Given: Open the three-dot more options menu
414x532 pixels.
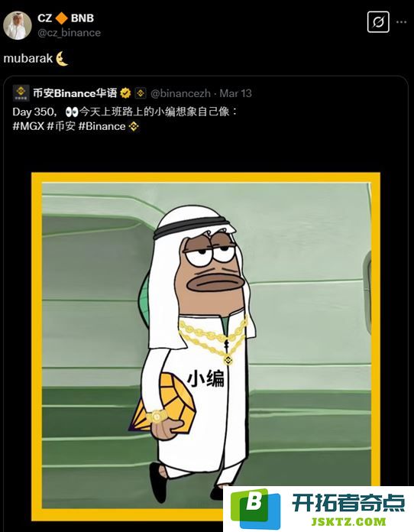Looking at the screenshot, I should (402, 22).
